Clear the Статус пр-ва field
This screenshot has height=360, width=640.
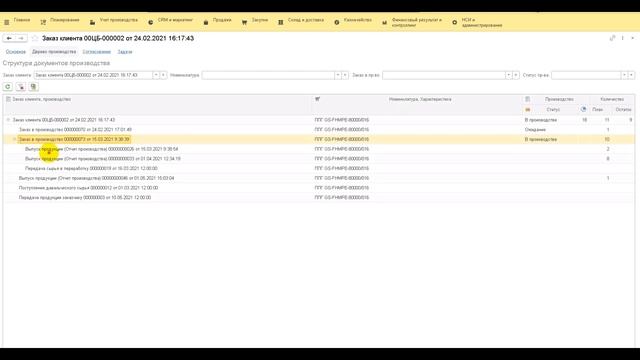[x=631, y=75]
